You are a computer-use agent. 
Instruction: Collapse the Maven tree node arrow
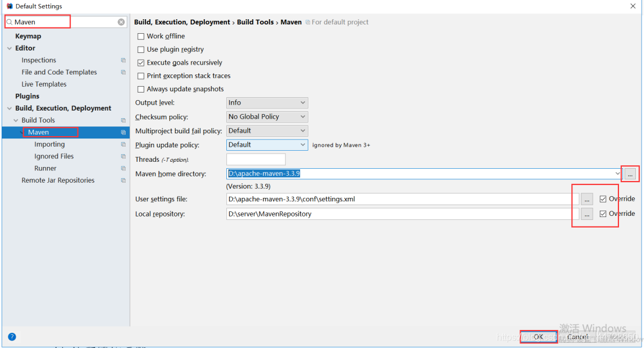[x=22, y=132]
